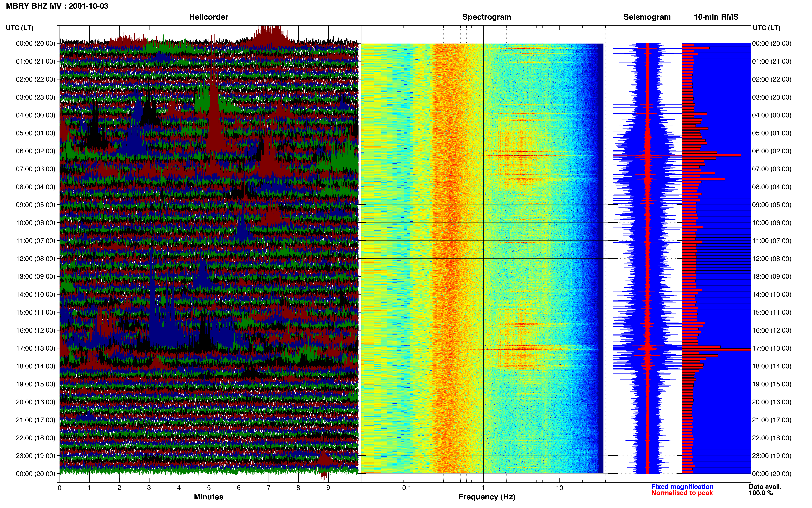This screenshot has height=508, width=812.
Task: Click 15:00 (11:00) on the Helicorder time axis
Action: click(36, 313)
